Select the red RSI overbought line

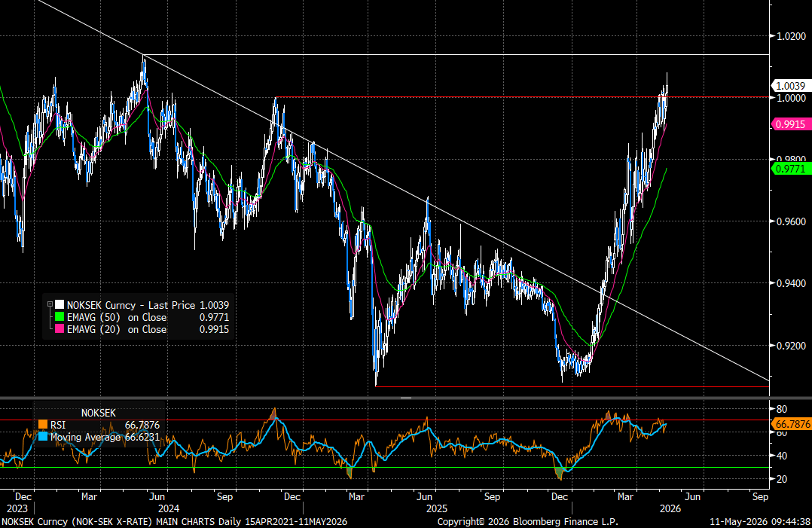point(385,420)
